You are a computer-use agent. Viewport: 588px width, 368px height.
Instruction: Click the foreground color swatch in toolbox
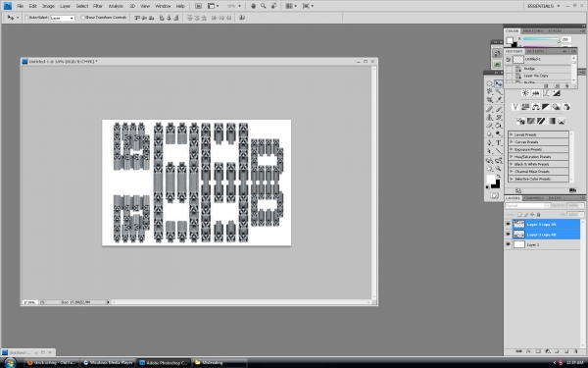click(491, 180)
